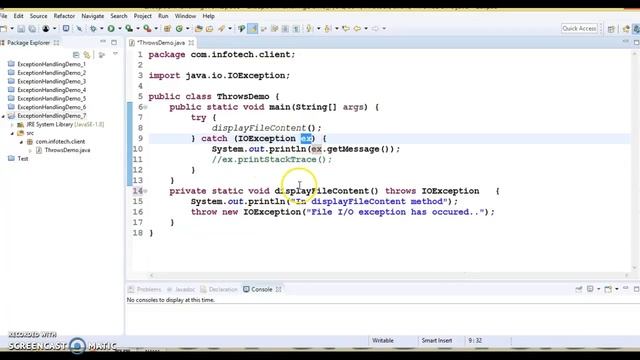
Task: Minimize the Package Explorer view
Action: pos(103,42)
